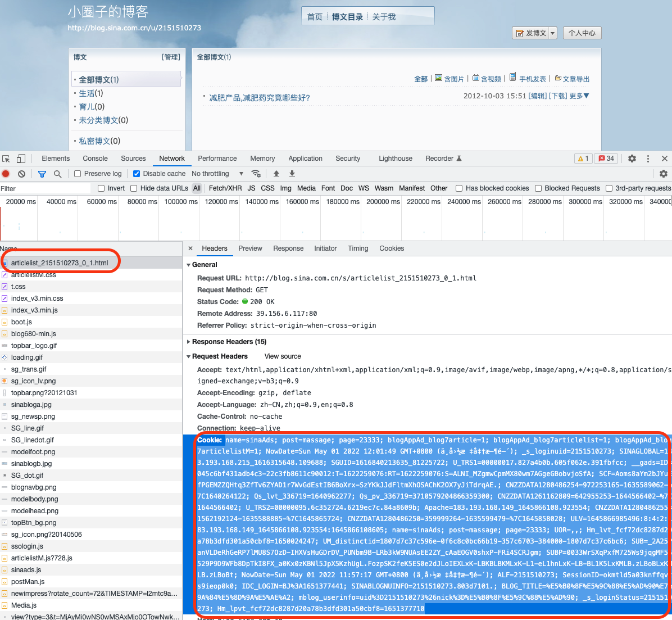Filter requests by Fetch/XHR

coord(225,188)
